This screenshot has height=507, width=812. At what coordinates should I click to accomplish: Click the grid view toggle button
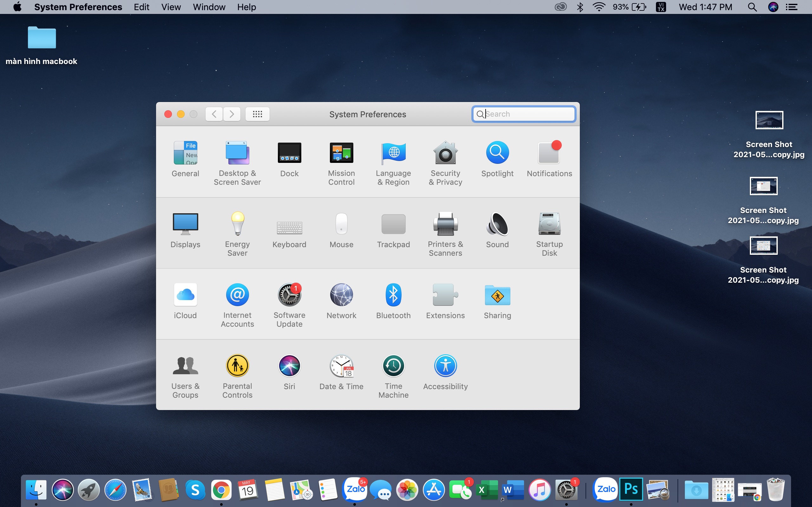coord(257,114)
